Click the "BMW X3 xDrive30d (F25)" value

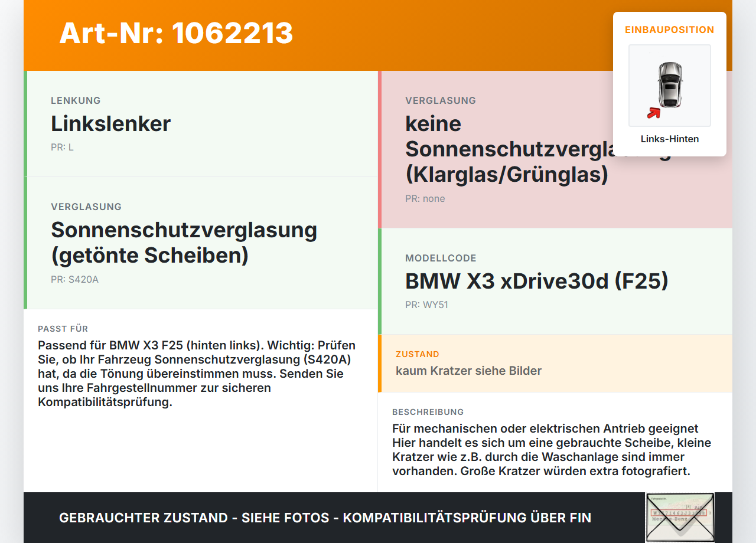537,281
